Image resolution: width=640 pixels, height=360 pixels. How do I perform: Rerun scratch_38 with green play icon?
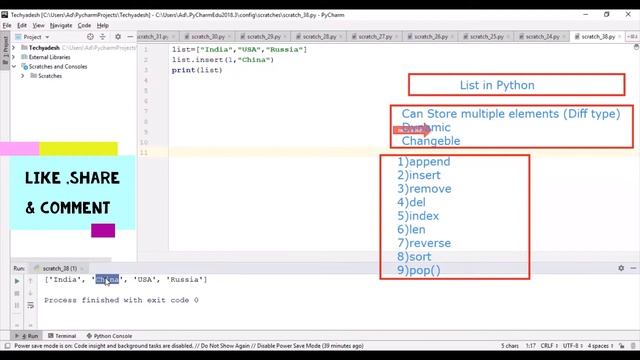pyautogui.click(x=17, y=281)
